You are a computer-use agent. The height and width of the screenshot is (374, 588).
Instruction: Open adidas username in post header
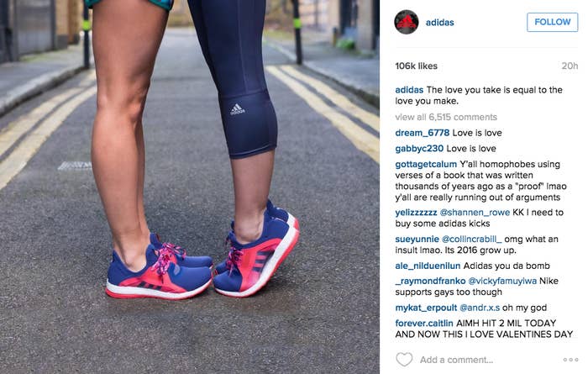click(440, 23)
